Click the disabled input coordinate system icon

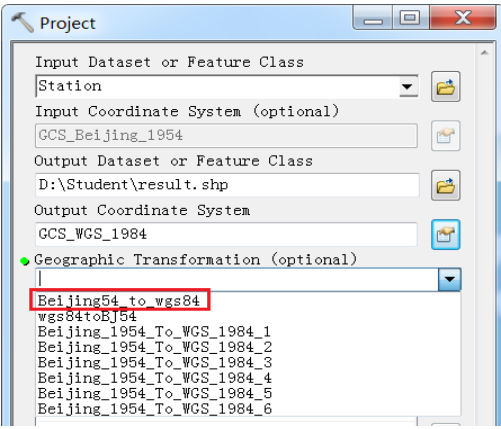[446, 136]
